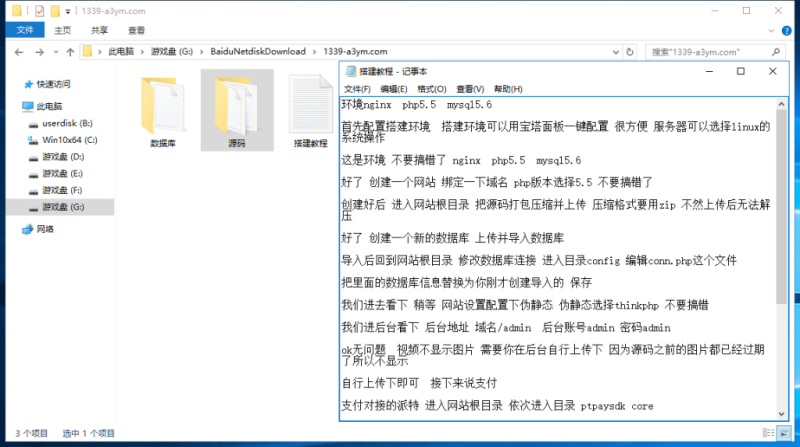Image resolution: width=800 pixels, height=447 pixels.
Task: Minimize the Notepad window
Action: [709, 71]
